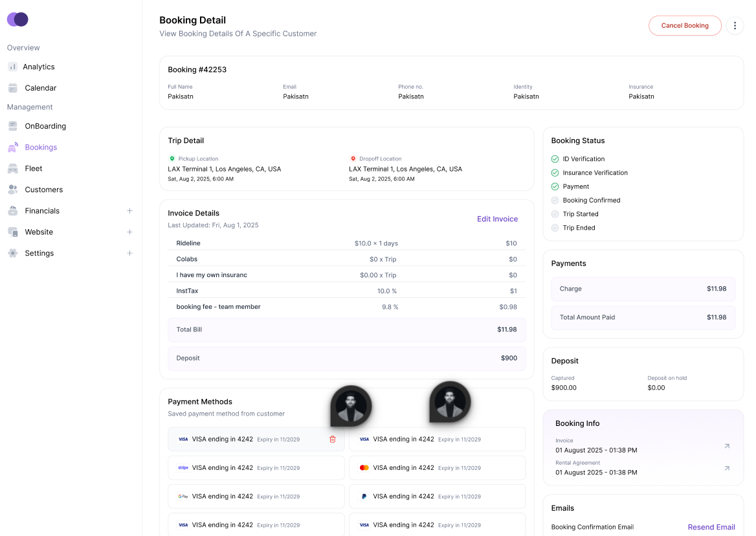The image size is (756, 536).
Task: Click the right user avatar thumbnail
Action: 450,402
